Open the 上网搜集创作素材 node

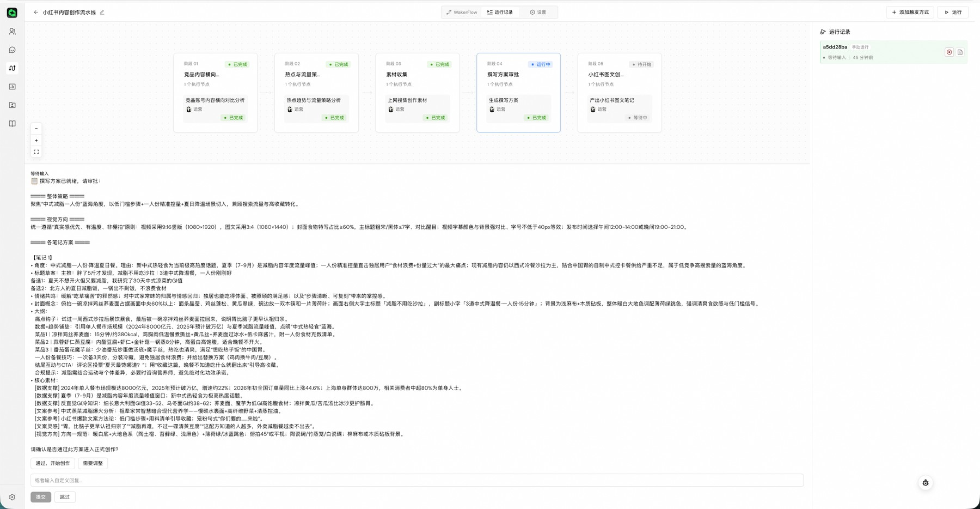click(418, 108)
